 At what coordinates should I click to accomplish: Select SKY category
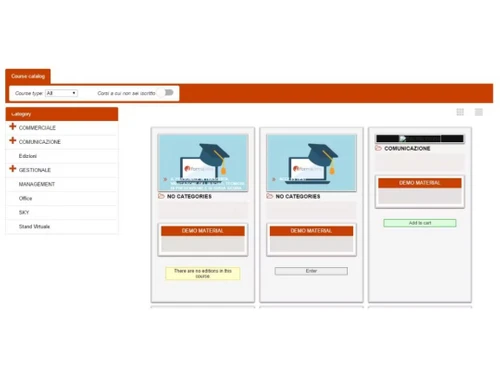(x=24, y=212)
